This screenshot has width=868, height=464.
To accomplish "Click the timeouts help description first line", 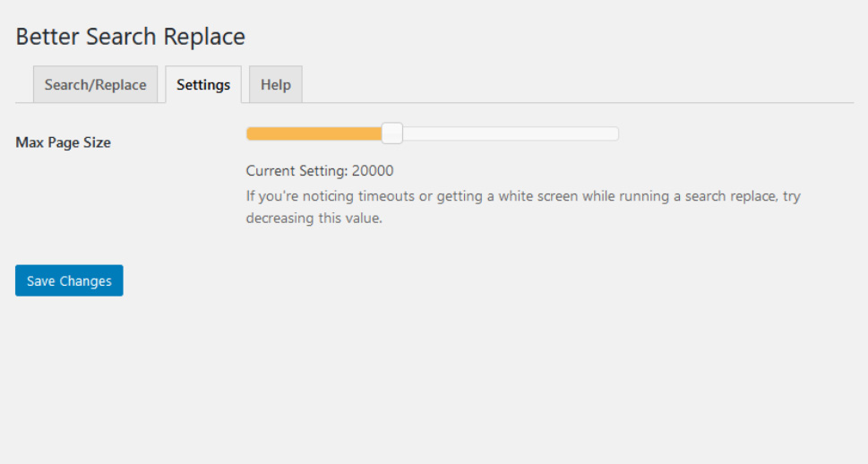I will point(523,196).
